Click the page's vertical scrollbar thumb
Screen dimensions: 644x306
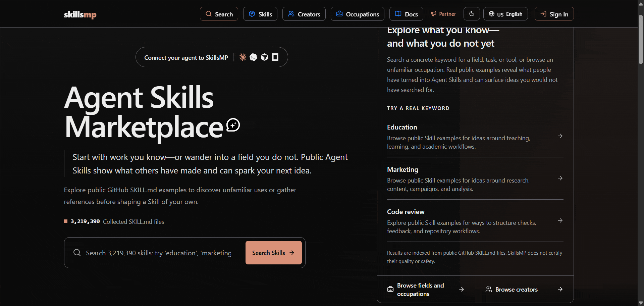click(641, 40)
